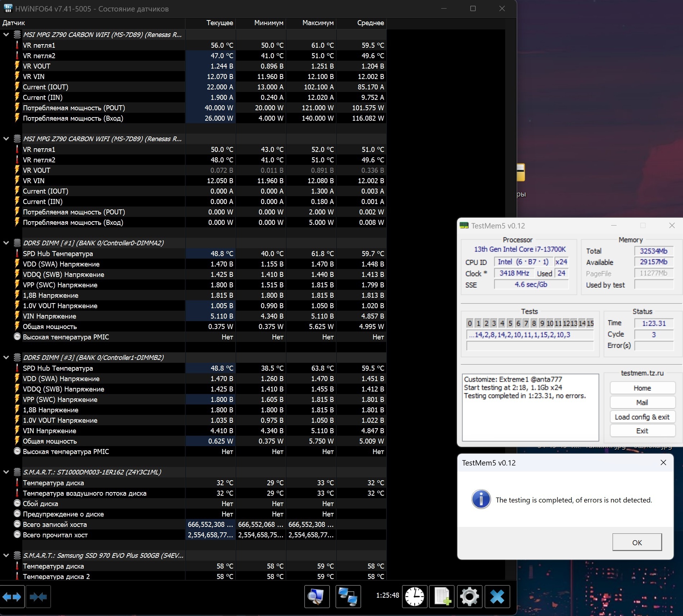
Task: Open the remote network computers icon
Action: [348, 597]
